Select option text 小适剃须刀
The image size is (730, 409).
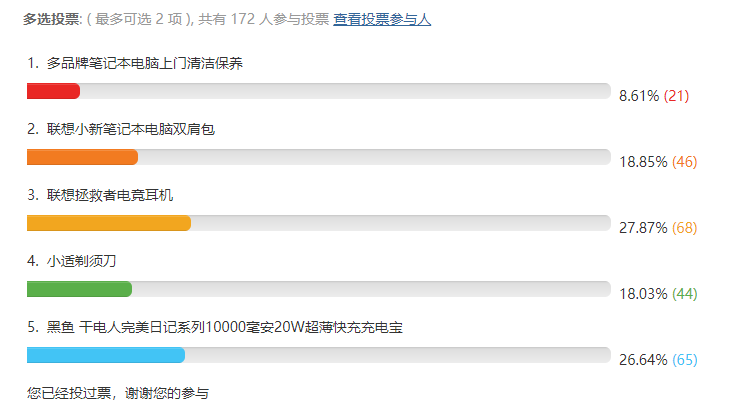click(x=81, y=261)
